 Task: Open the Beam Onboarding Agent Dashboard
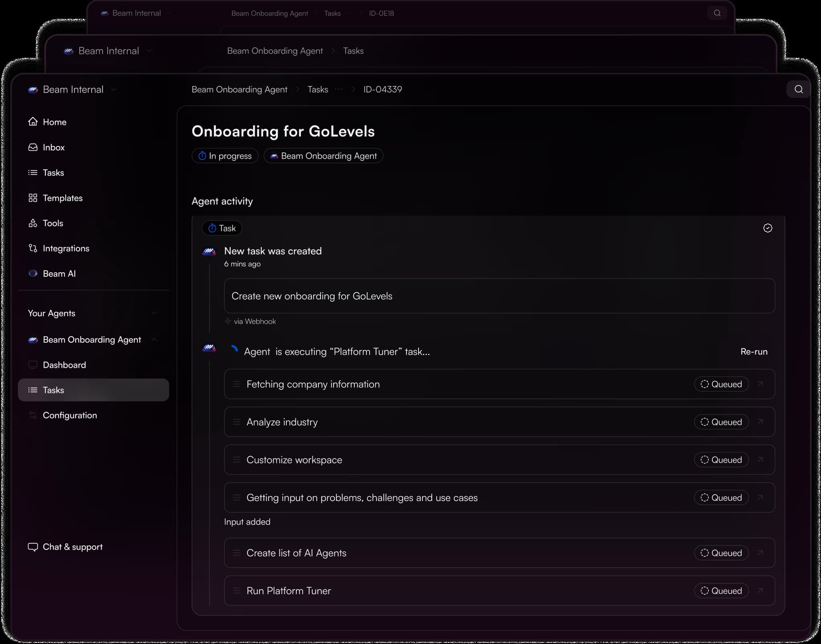[x=64, y=365]
